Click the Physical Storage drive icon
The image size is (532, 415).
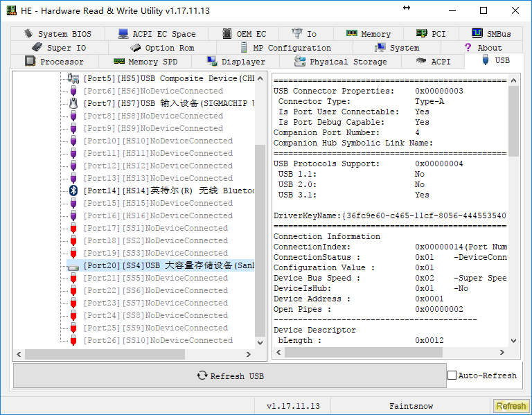300,61
